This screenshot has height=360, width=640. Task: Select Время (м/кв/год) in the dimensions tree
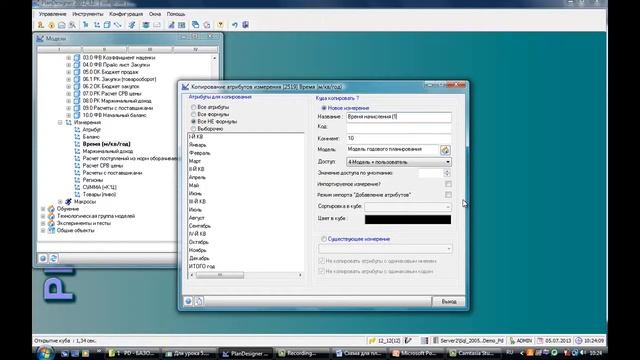click(x=107, y=144)
